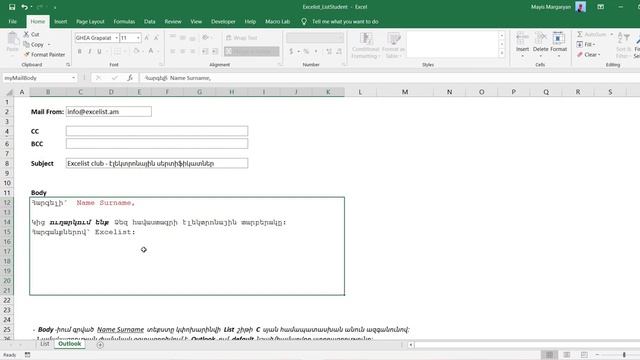Toggle Wrap Text
Screen dimensions: 640x360
(242, 38)
